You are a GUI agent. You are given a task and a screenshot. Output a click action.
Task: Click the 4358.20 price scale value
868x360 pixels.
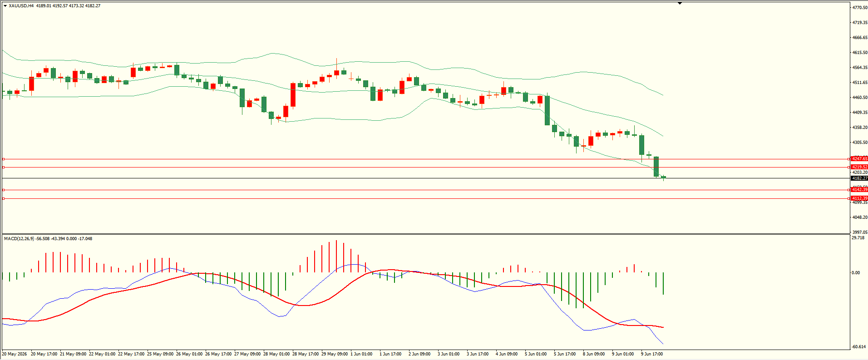pyautogui.click(x=860, y=128)
